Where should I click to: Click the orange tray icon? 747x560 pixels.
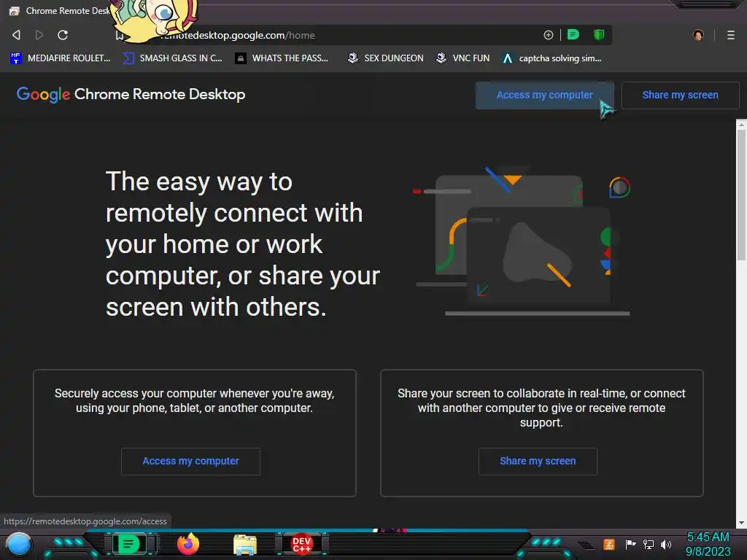click(609, 544)
